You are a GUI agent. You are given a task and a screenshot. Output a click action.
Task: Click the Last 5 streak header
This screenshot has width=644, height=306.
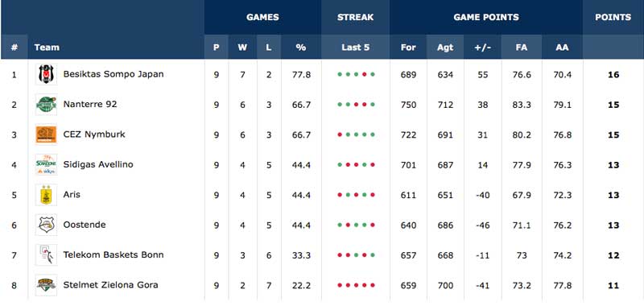point(356,48)
